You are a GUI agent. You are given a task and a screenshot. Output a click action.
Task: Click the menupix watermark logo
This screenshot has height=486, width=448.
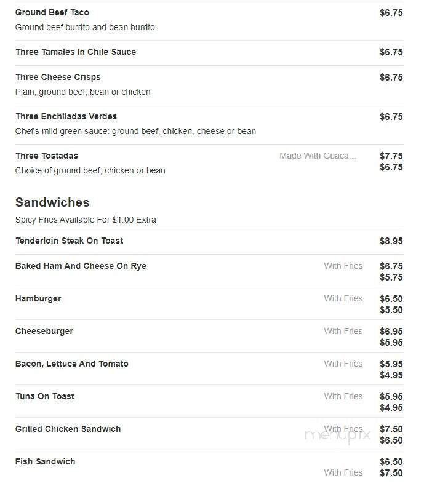pyautogui.click(x=338, y=435)
